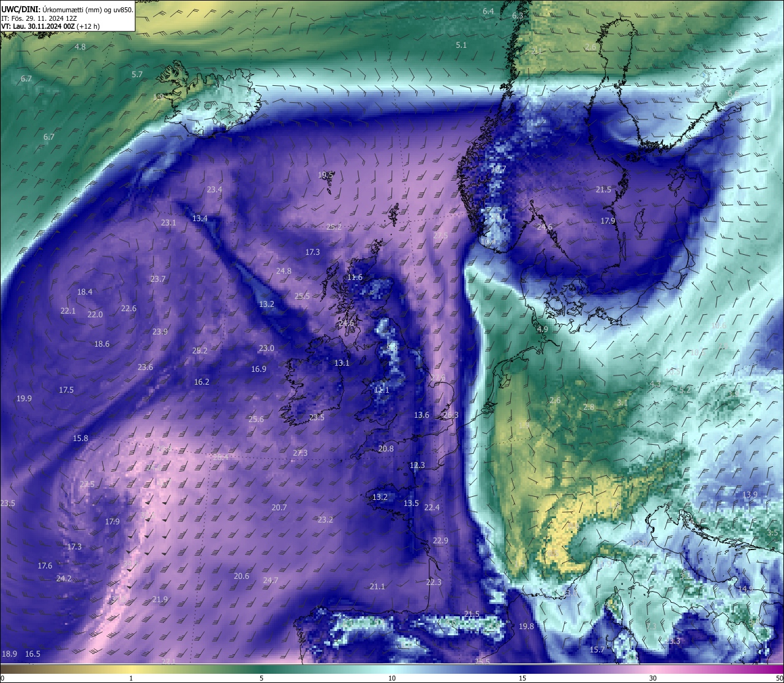This screenshot has height=683, width=784.
Task: Click the 22.3 value label
Action: click(434, 583)
